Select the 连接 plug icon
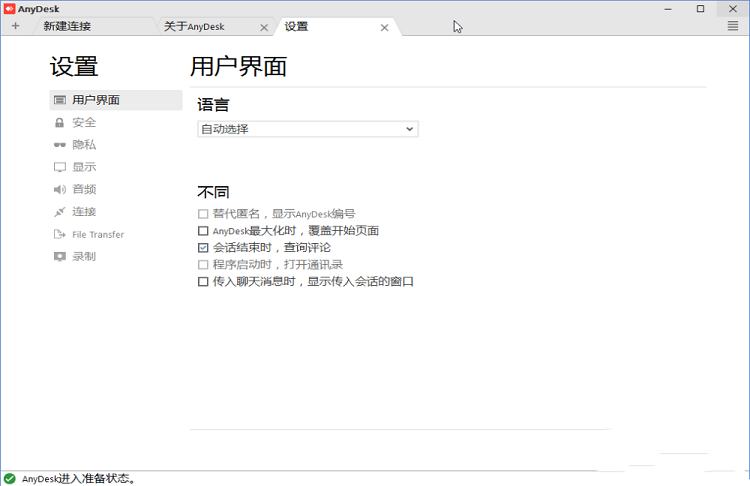 [x=60, y=212]
